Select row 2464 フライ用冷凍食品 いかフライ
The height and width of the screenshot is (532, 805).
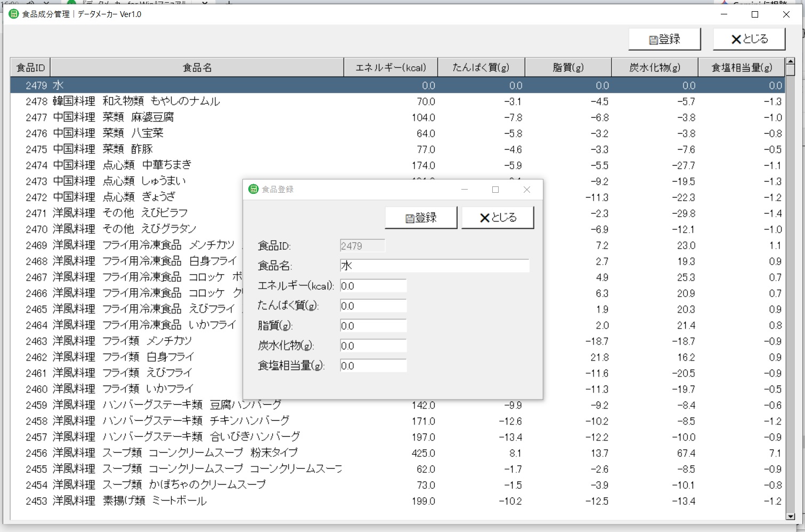coord(126,325)
